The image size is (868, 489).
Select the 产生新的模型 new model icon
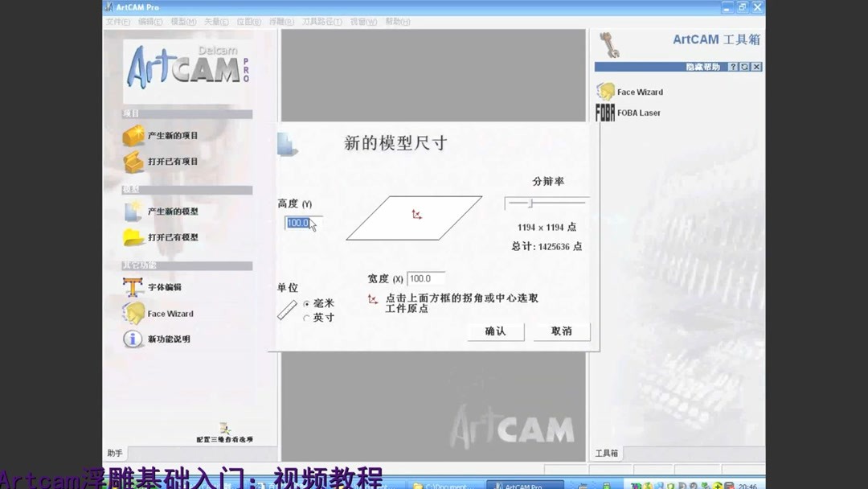click(131, 211)
